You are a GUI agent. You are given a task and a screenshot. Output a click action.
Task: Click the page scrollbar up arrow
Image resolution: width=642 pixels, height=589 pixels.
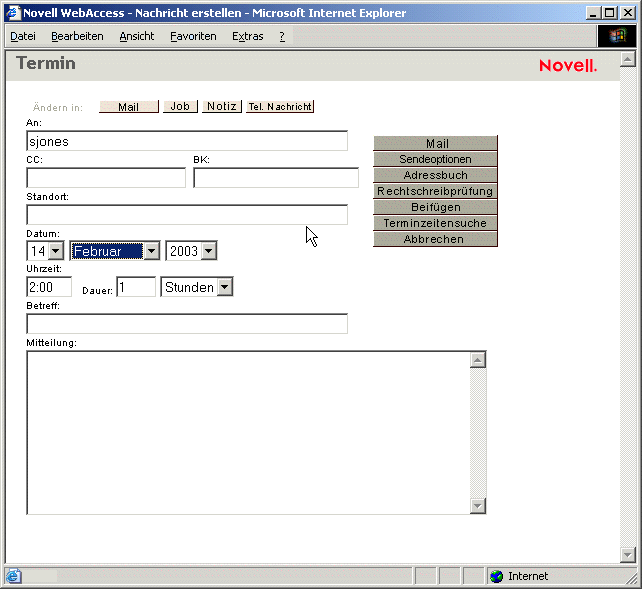628,59
